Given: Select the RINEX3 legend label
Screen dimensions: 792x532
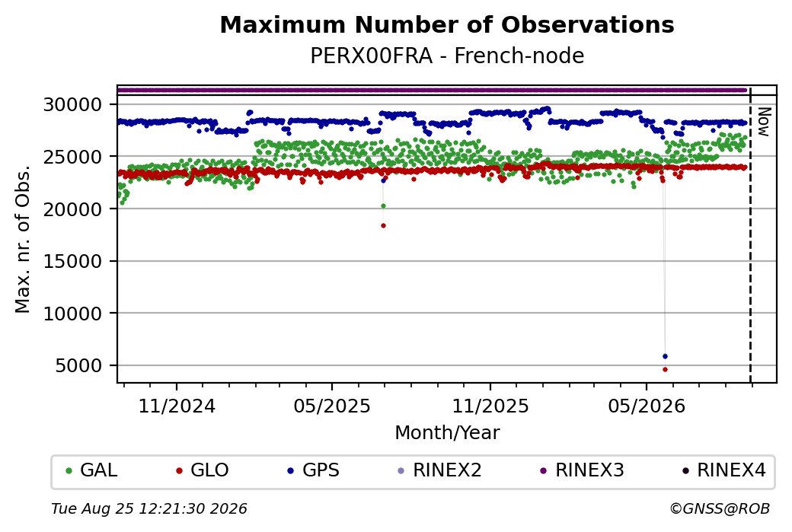Looking at the screenshot, I should pyautogui.click(x=590, y=470).
